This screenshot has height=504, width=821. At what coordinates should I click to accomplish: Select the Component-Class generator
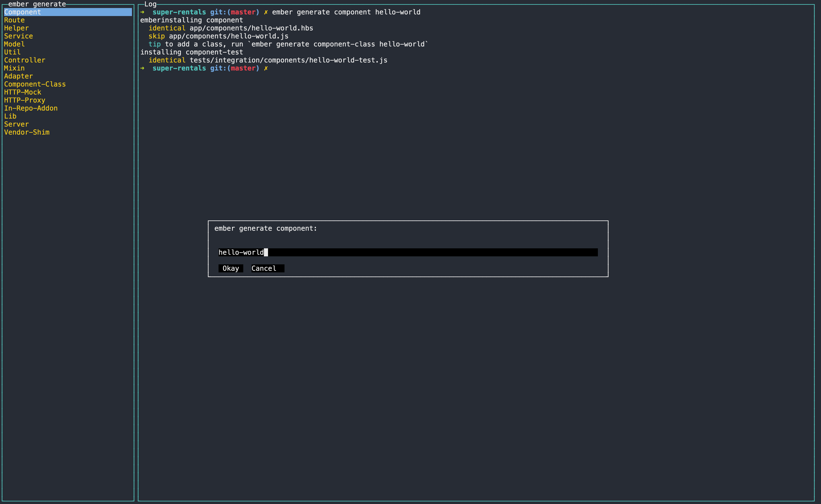[x=35, y=84]
